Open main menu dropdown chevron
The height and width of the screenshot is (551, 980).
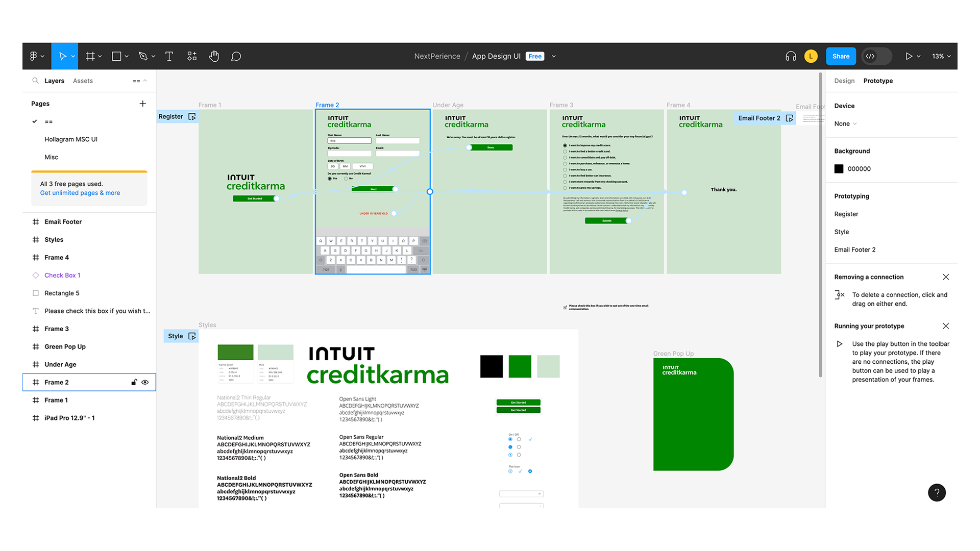click(x=42, y=56)
